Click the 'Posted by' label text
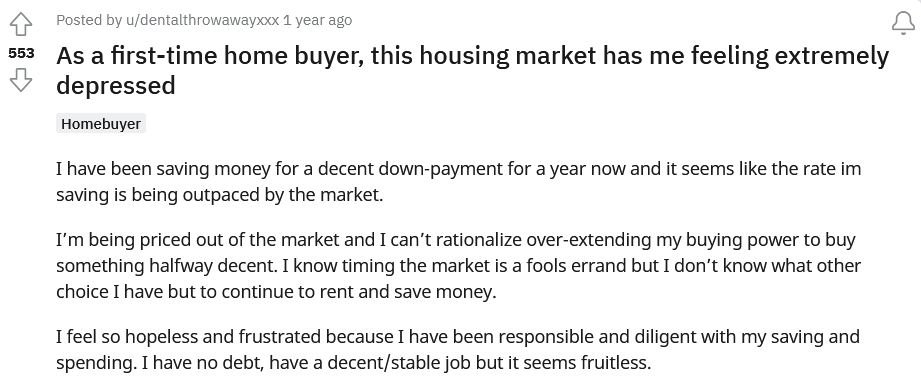921x386 pixels. (x=89, y=20)
